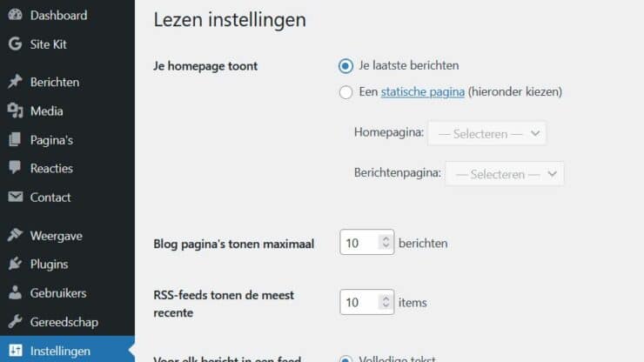Click the Media library icon
The image size is (644, 362).
[15, 111]
